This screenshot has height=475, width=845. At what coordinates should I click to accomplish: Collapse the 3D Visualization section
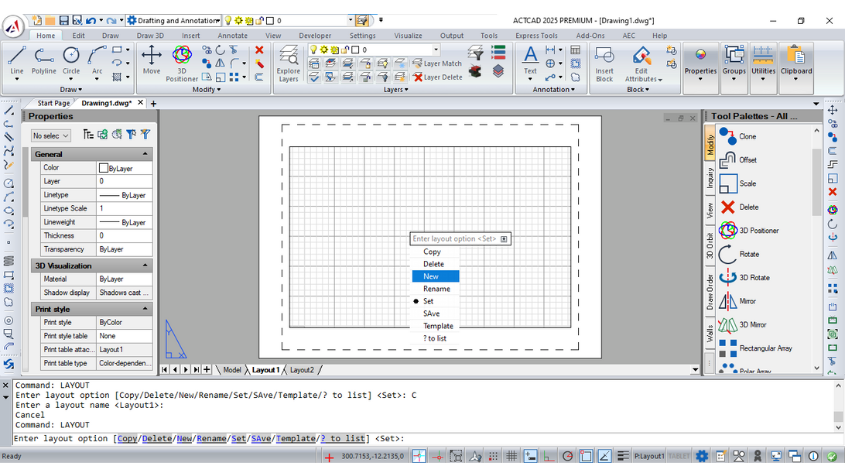tap(145, 266)
